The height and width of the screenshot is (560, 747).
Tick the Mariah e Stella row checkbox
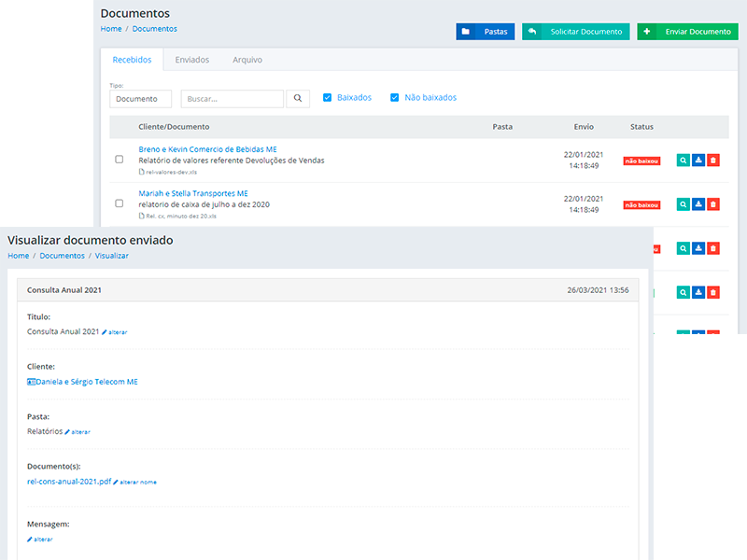tap(120, 203)
